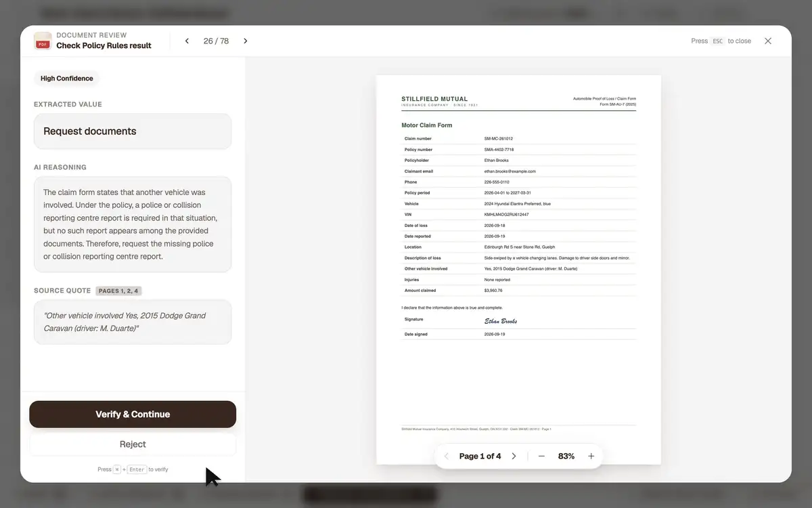Go to the previous PDF page arrow

(447, 457)
